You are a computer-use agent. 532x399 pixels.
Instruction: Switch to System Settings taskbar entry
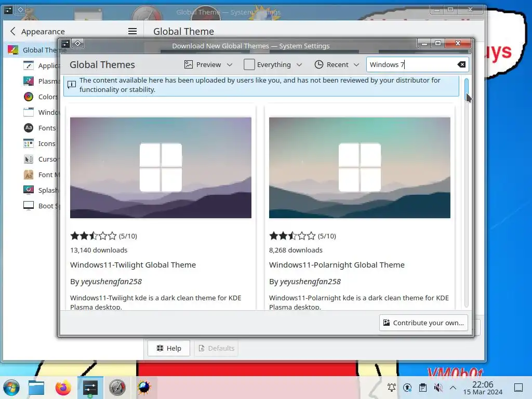[90, 388]
